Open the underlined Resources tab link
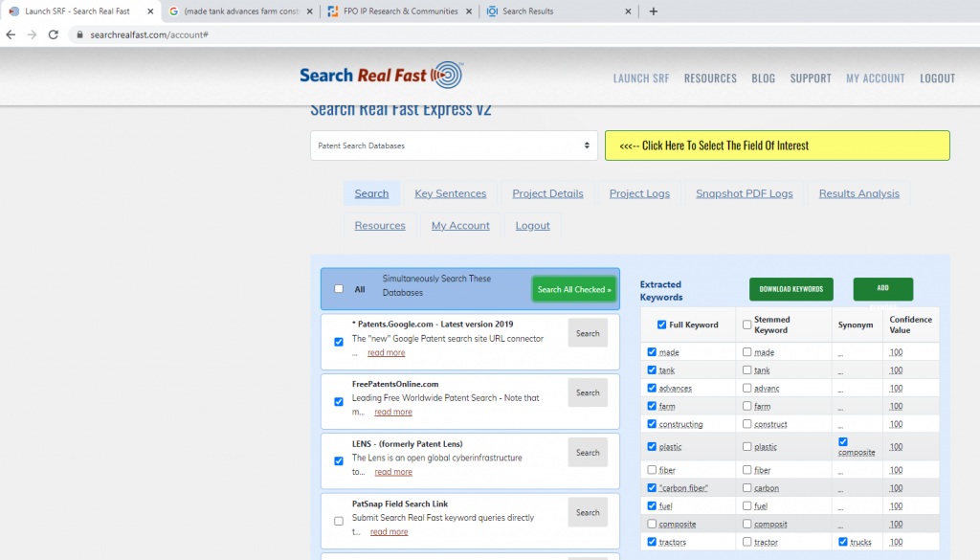 (x=380, y=226)
